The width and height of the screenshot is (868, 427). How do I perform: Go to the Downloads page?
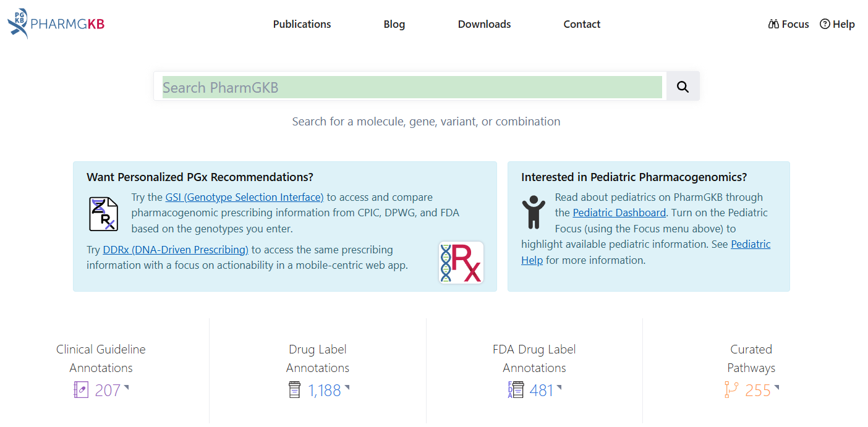484,24
